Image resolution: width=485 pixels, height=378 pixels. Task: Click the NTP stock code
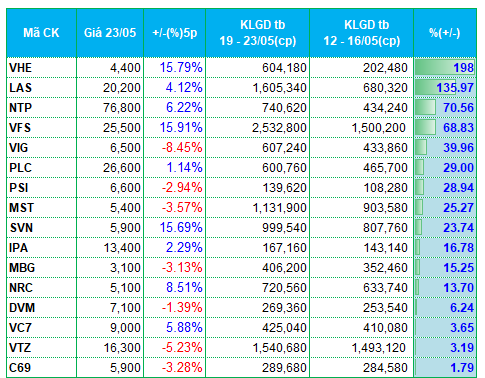click(x=21, y=108)
